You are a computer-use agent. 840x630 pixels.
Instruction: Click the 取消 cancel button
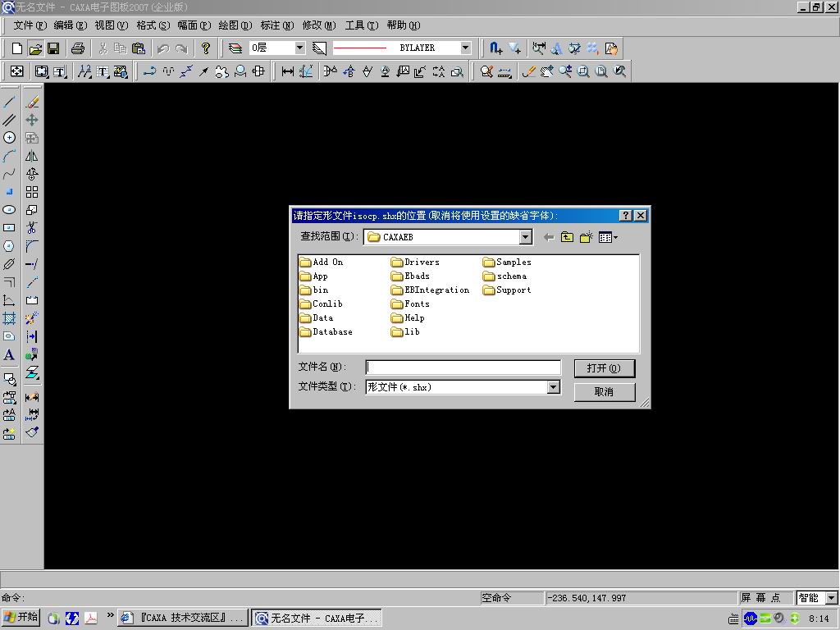coord(605,391)
